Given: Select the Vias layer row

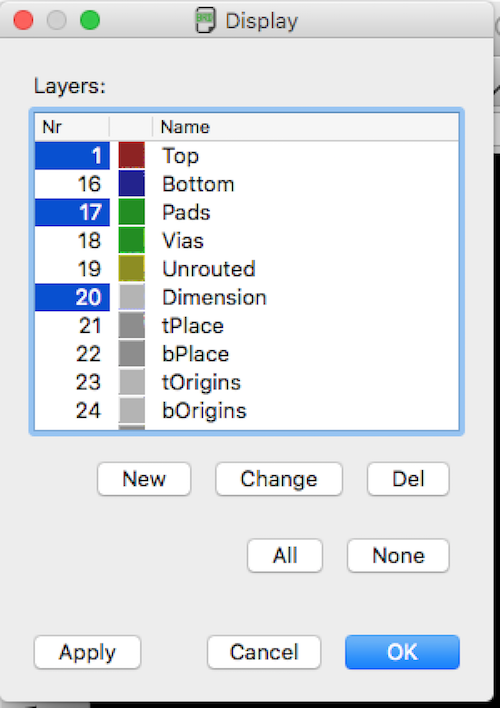Looking at the screenshot, I should point(247,241).
